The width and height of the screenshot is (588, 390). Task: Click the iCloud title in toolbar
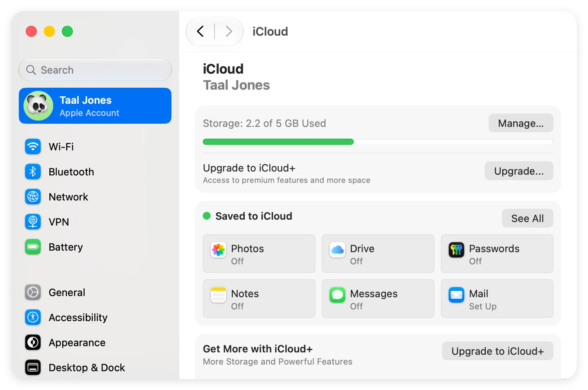pos(270,31)
